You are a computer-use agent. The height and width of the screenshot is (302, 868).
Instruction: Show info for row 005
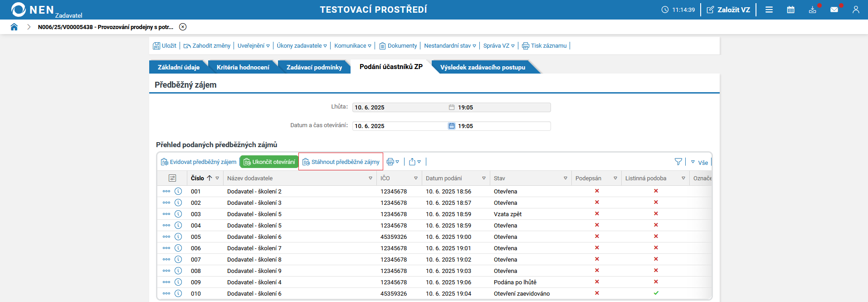click(178, 237)
